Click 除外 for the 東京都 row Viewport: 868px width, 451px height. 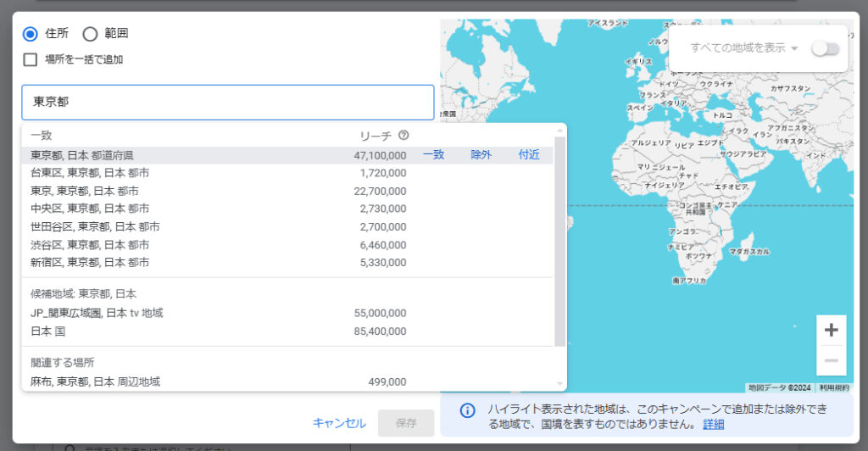481,155
